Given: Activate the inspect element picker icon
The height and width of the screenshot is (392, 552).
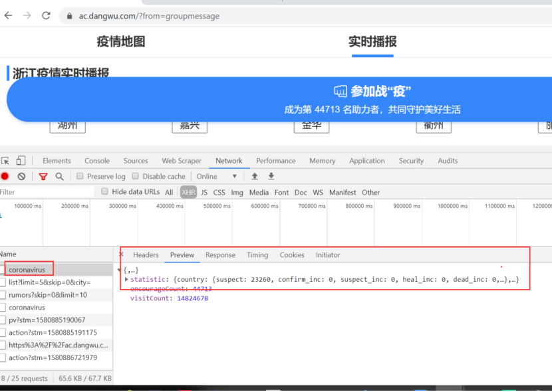Looking at the screenshot, I should coord(5,161).
